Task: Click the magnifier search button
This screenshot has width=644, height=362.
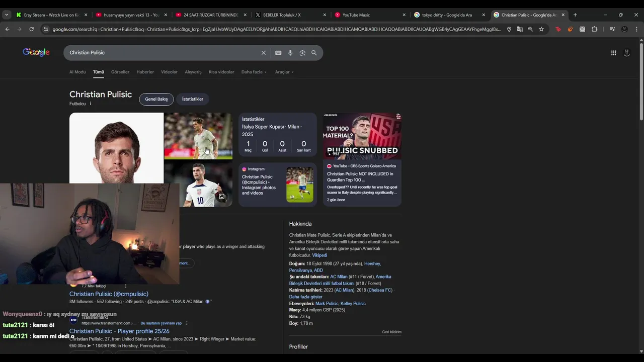Action: coord(314,53)
